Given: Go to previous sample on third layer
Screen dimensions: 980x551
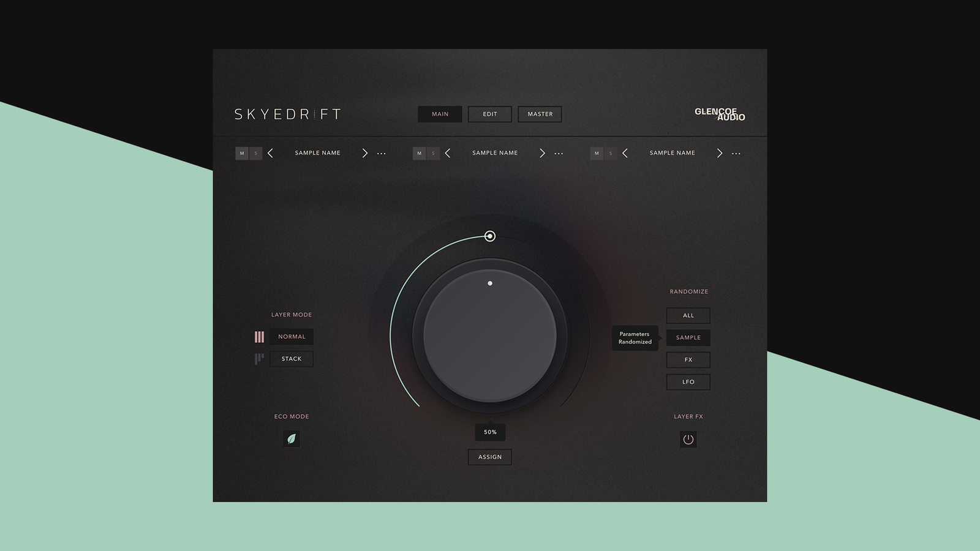Looking at the screenshot, I should pyautogui.click(x=625, y=153).
